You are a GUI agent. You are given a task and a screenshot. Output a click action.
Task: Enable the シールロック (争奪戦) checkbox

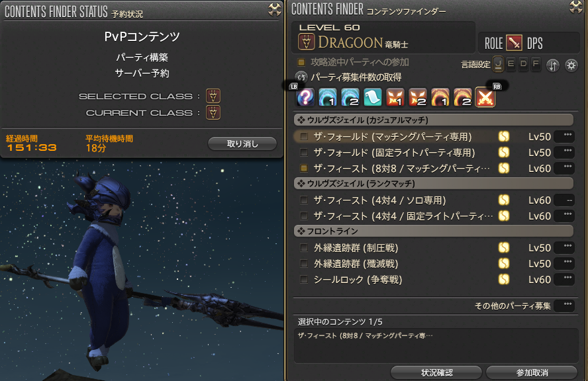[304, 280]
